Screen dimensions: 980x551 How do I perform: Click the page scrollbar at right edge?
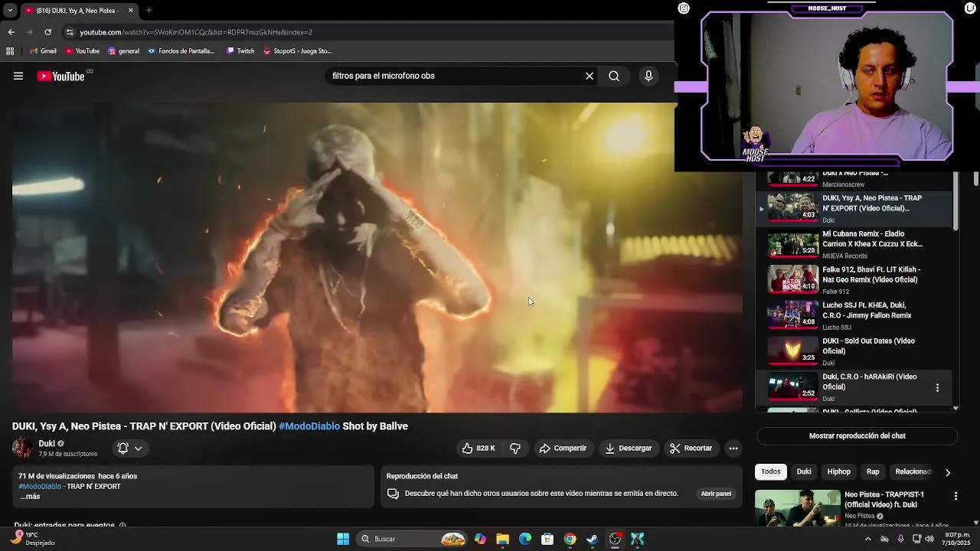point(976,178)
